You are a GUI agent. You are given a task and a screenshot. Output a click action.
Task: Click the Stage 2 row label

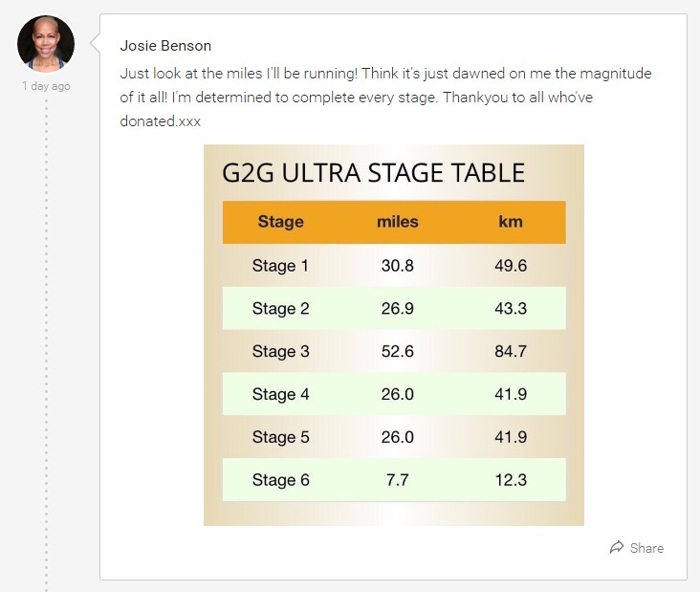pos(280,309)
